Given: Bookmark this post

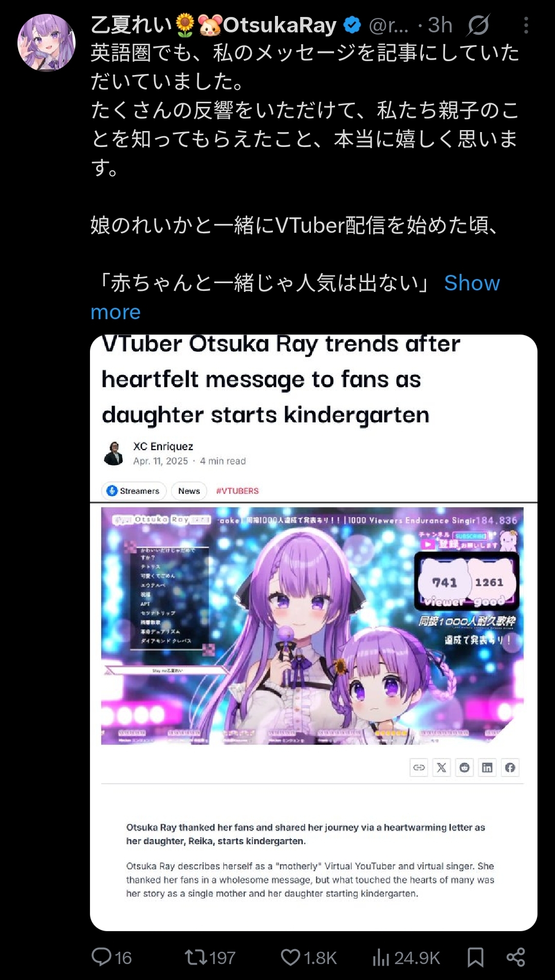Looking at the screenshot, I should (x=475, y=957).
